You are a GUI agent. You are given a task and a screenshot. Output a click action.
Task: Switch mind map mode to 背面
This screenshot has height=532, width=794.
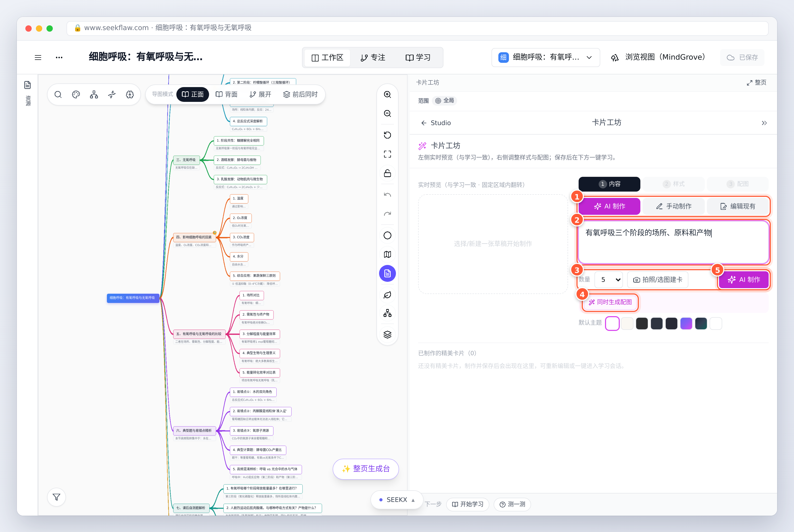pos(227,94)
